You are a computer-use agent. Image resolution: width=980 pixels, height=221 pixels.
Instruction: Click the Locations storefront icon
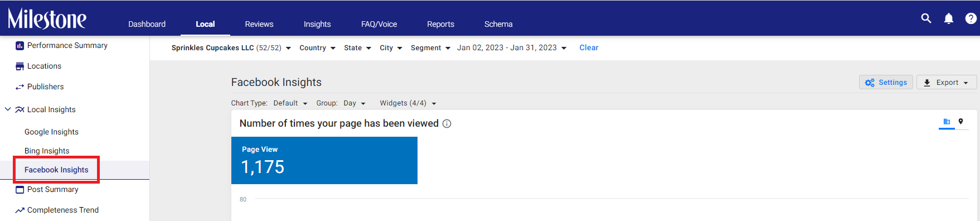click(x=20, y=66)
